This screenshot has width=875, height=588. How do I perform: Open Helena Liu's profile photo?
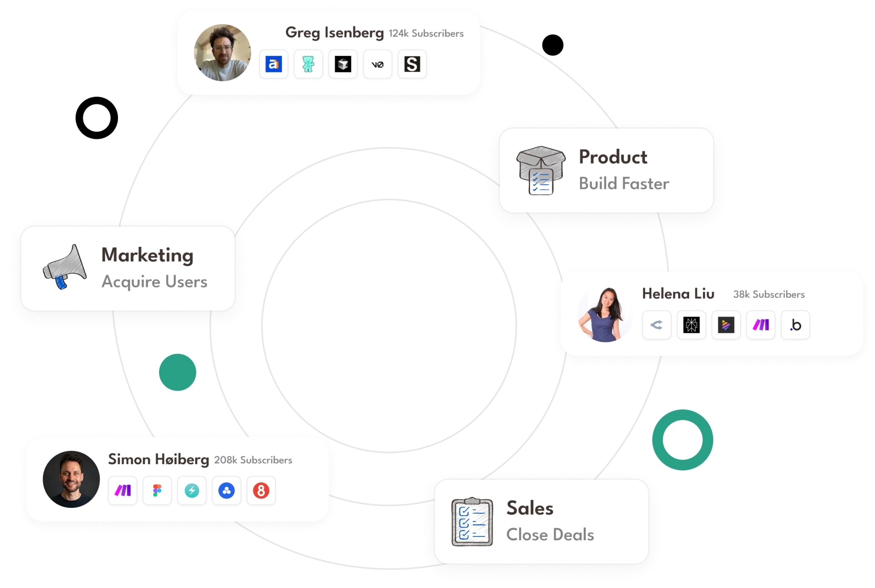click(605, 314)
